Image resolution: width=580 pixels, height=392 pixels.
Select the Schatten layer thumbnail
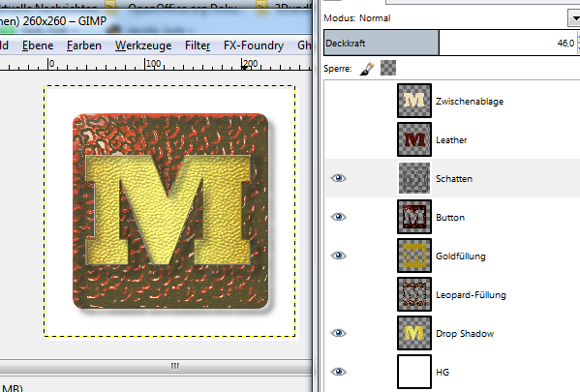(x=414, y=178)
